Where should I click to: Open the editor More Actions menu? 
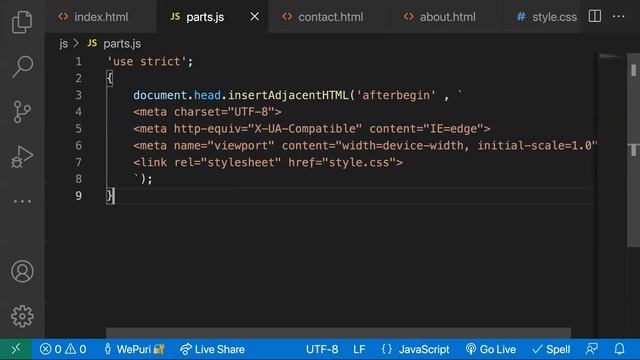[619, 16]
